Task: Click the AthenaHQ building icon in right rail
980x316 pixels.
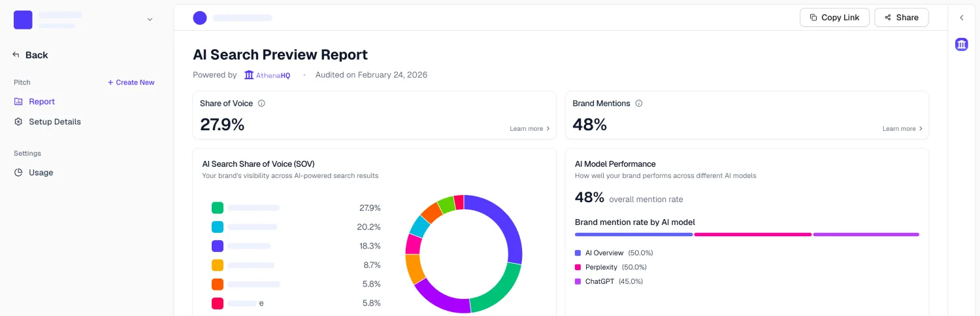Action: [x=962, y=44]
